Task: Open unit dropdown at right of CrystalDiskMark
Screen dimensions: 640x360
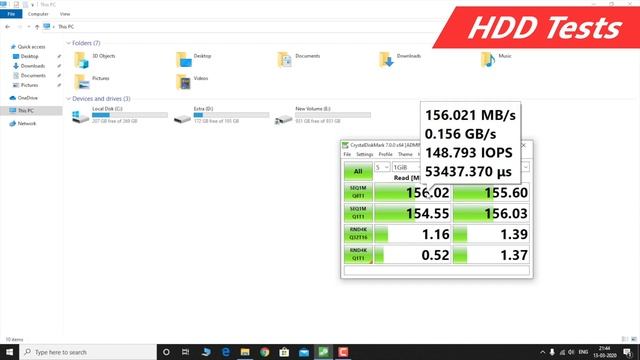Action: pyautogui.click(x=525, y=167)
